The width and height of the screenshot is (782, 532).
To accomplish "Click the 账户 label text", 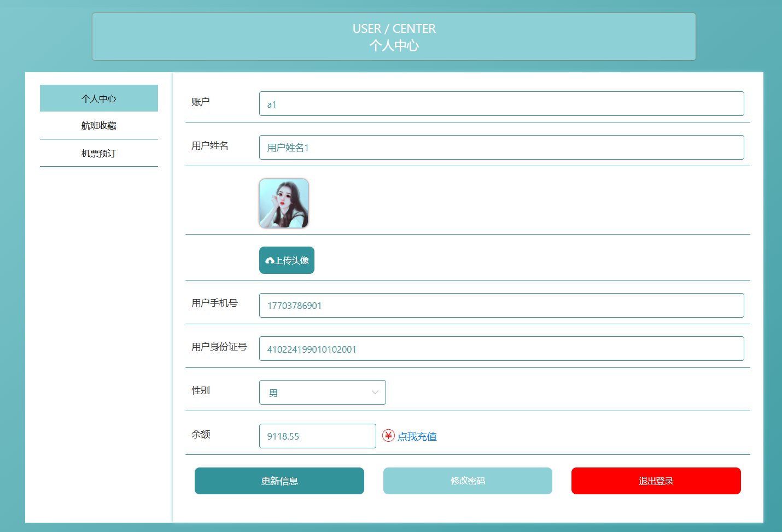I will tap(201, 102).
